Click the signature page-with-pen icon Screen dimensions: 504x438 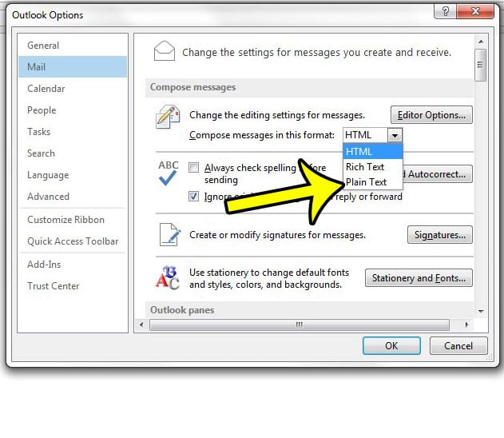(x=170, y=234)
